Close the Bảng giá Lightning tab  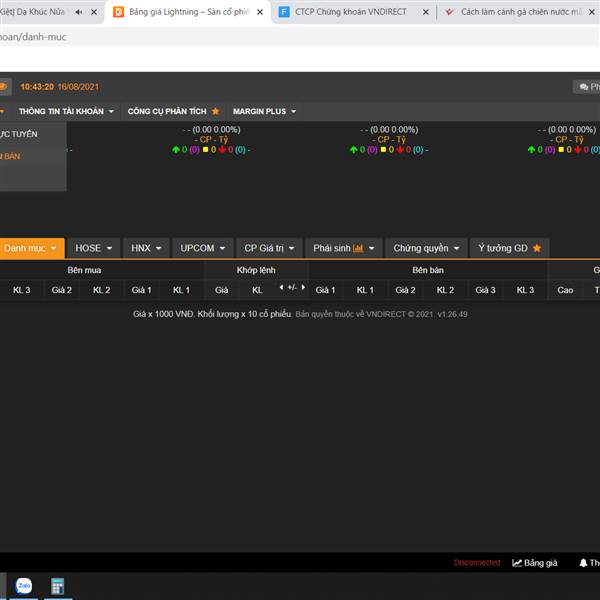260,12
